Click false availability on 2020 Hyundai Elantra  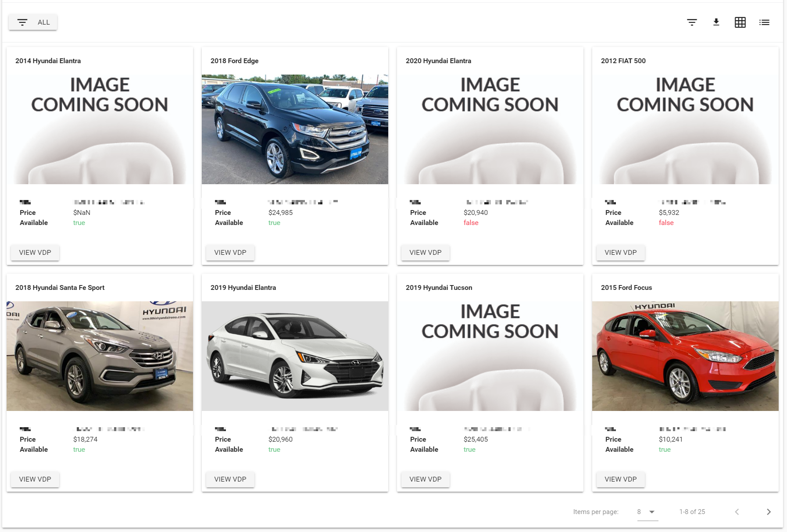[x=471, y=223]
